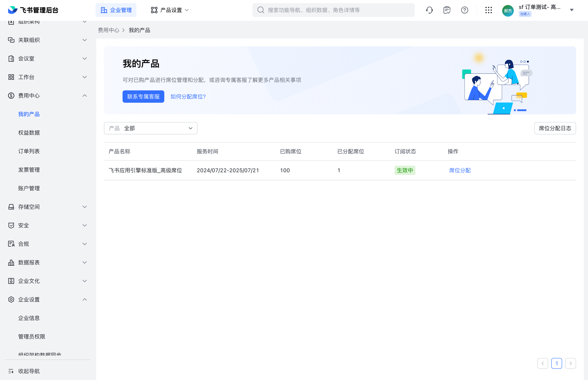Viewport: 588px width, 380px height.
Task: Click the 订阅状态 column header
Action: click(405, 151)
